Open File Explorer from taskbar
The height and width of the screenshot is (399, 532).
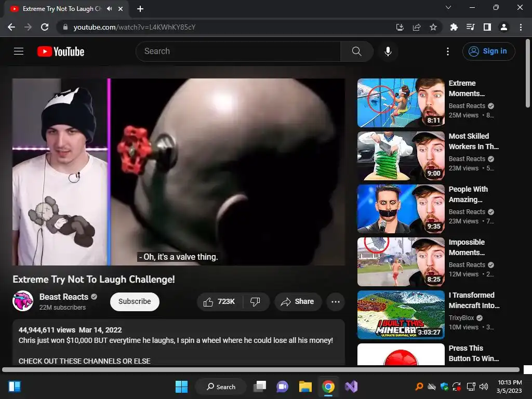pos(305,387)
